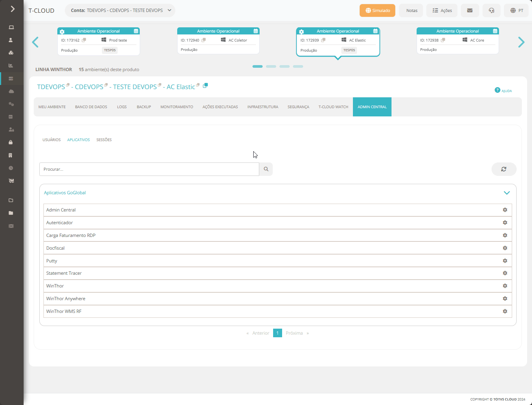Switch to Backup tab
This screenshot has width=532, height=405.
pyautogui.click(x=144, y=107)
